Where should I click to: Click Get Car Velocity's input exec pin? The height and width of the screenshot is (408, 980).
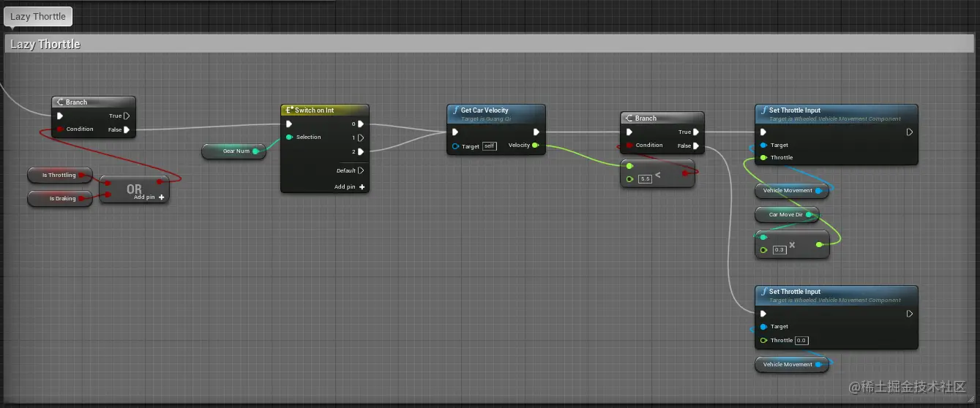(x=455, y=132)
